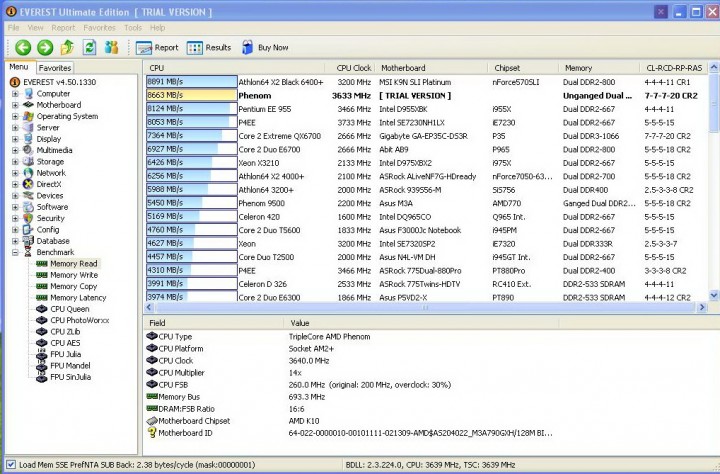
Task: Click the horizontal scrollbar right arrow
Action: pyautogui.click(x=702, y=307)
